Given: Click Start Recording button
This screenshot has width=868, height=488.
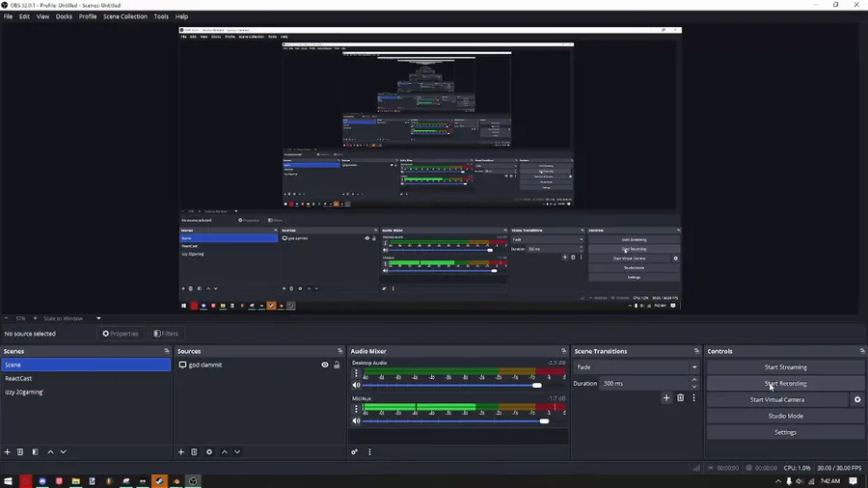Looking at the screenshot, I should coord(785,384).
